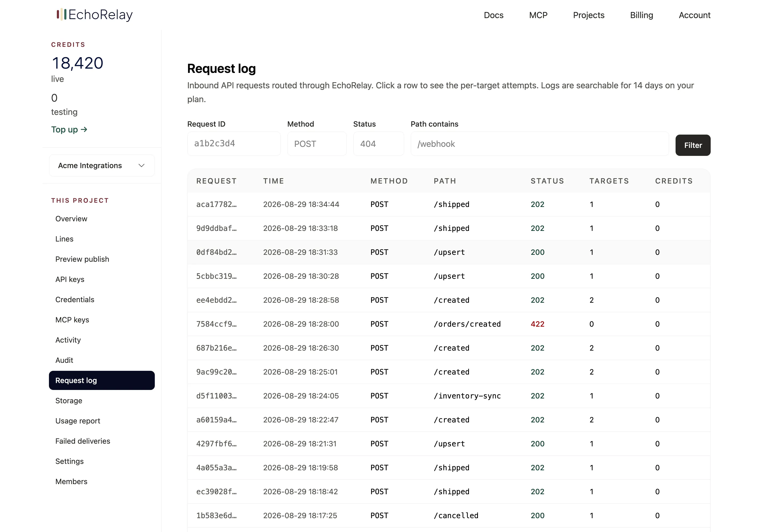Open request row 7584ccf9…
The height and width of the screenshot is (532, 766).
coord(449,324)
